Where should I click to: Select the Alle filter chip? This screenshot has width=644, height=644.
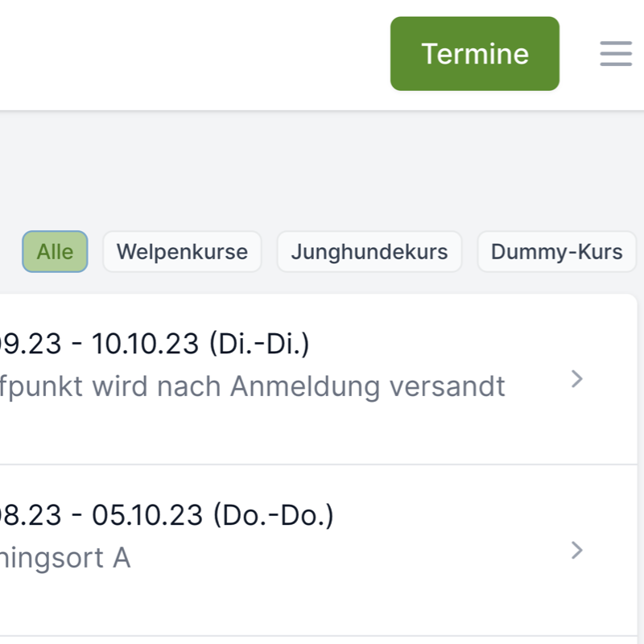[x=55, y=251]
